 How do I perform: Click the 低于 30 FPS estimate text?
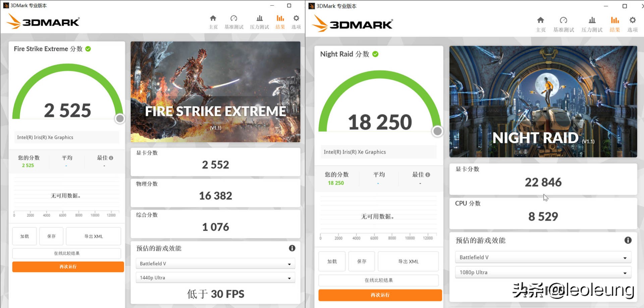pos(215,294)
